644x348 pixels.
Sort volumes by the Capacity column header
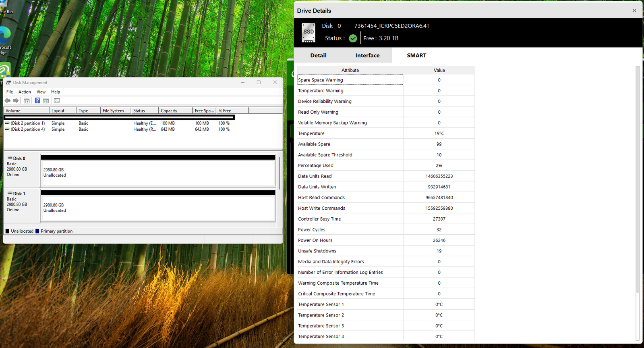[169, 111]
